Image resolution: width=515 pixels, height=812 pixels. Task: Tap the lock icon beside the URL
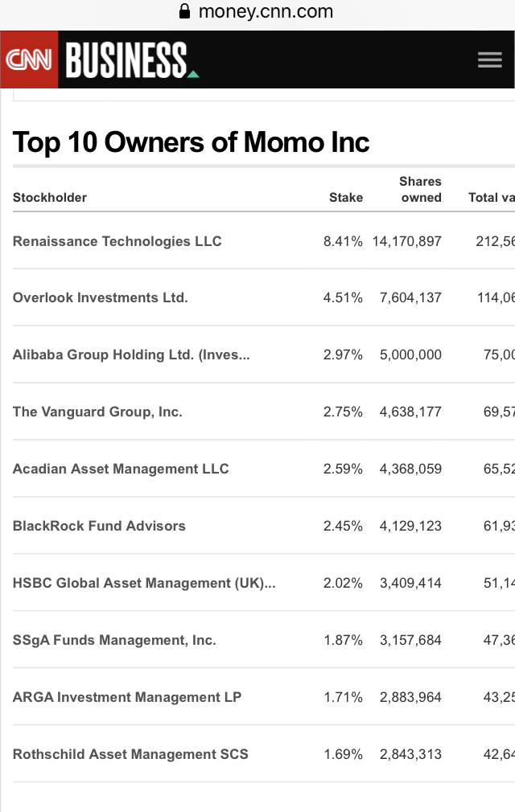185,11
